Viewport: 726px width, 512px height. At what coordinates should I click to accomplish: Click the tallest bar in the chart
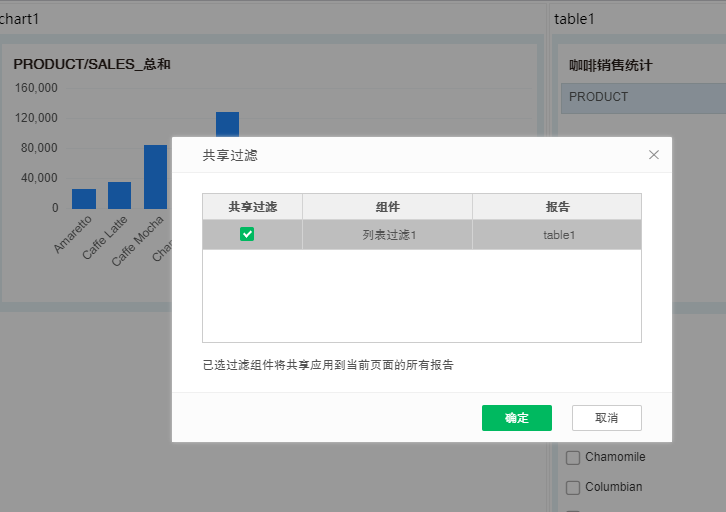pos(227,124)
